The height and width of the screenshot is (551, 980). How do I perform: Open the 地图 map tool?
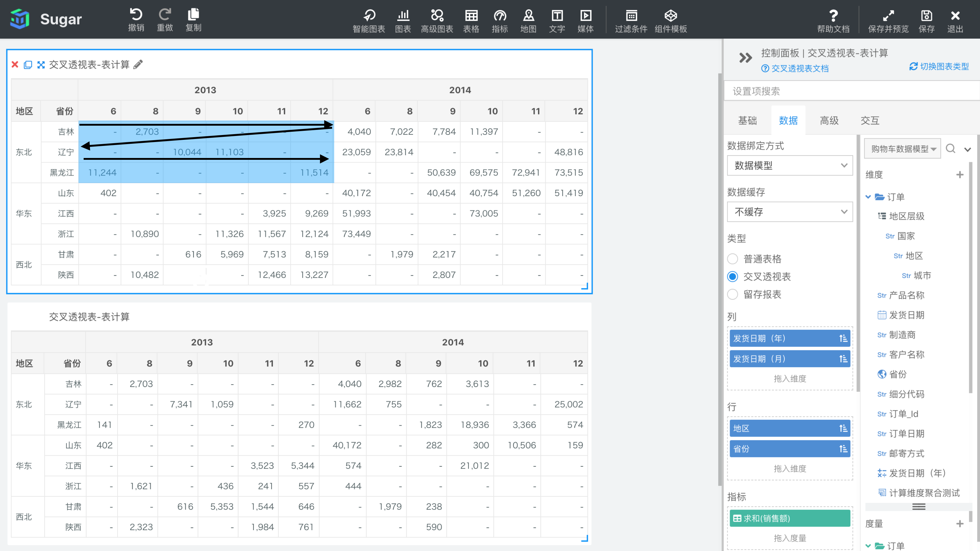[528, 21]
